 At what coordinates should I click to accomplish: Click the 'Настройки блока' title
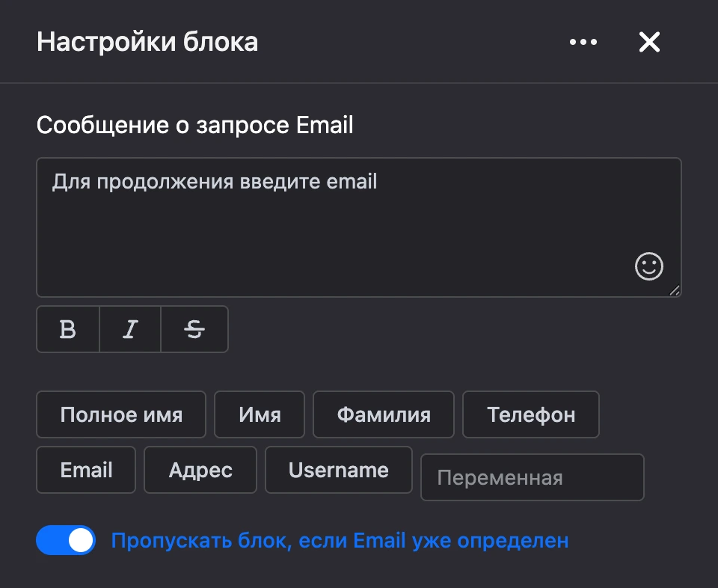[147, 42]
